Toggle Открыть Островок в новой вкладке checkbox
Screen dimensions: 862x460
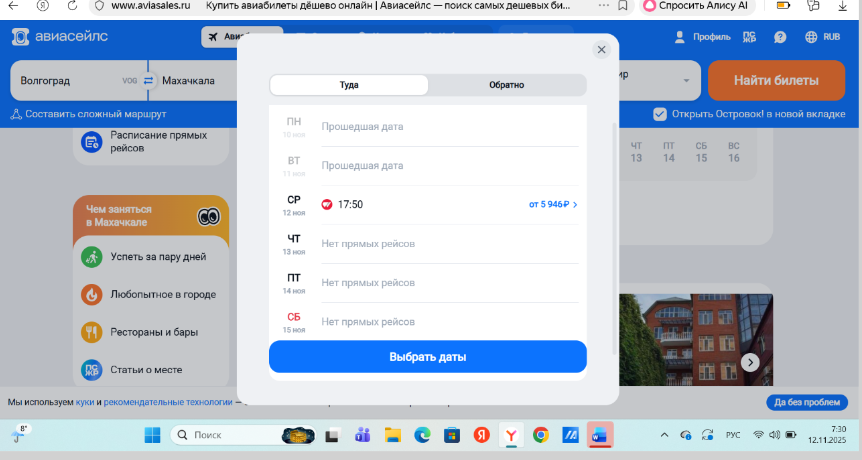coord(660,114)
